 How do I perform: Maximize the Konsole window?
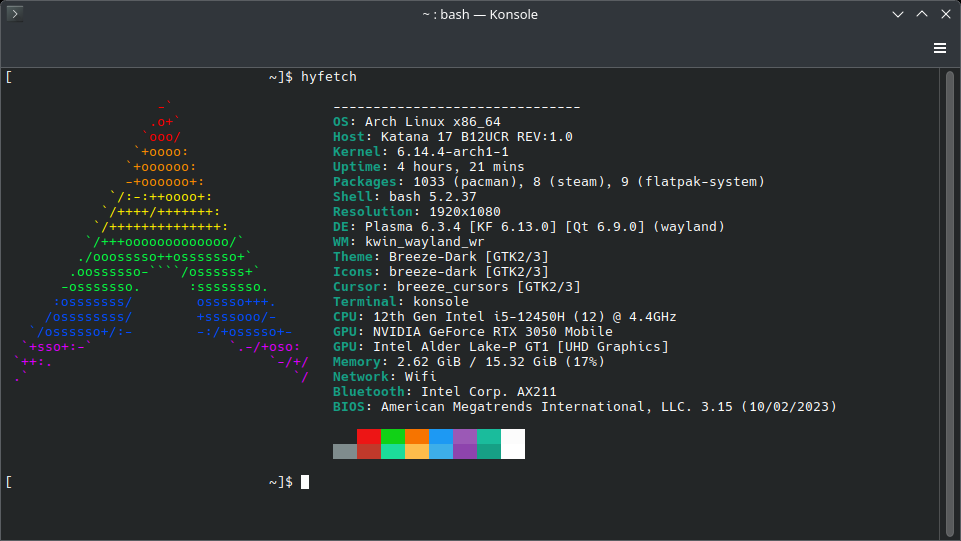click(x=922, y=14)
